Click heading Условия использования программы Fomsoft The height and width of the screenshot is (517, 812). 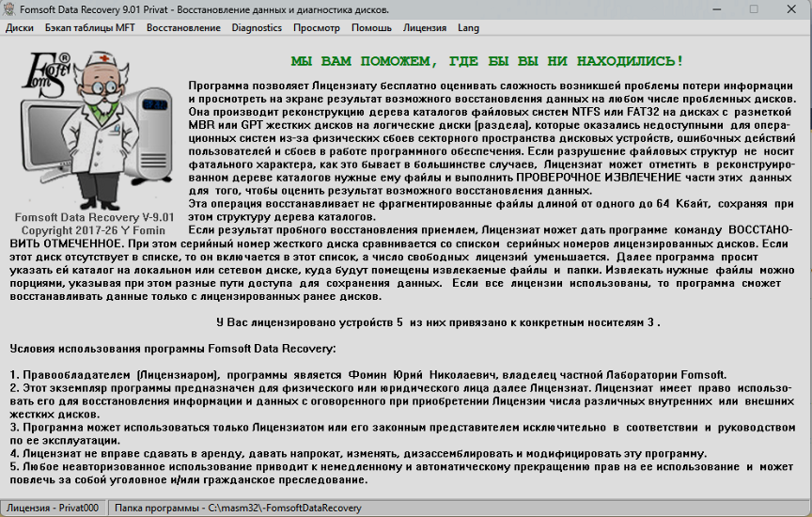pos(172,349)
